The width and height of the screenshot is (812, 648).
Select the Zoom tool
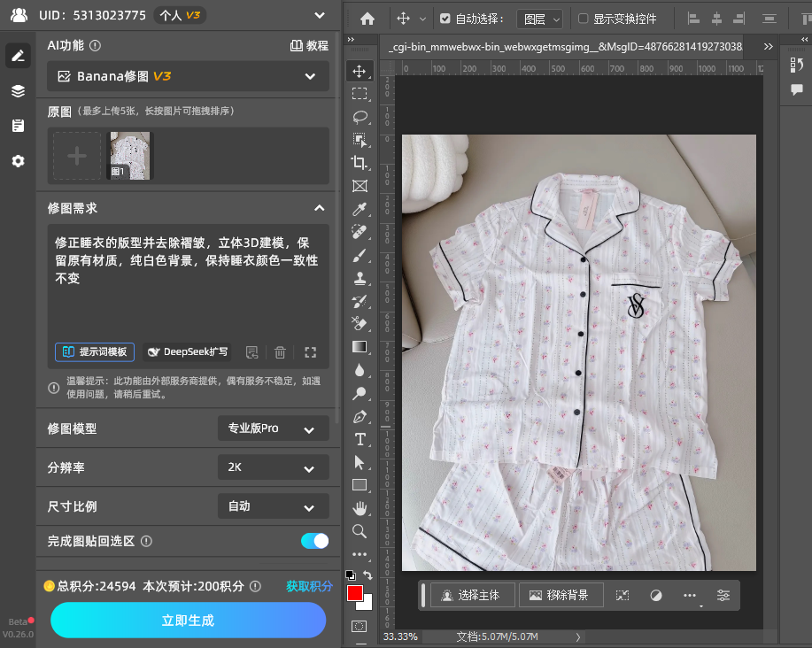click(x=360, y=531)
